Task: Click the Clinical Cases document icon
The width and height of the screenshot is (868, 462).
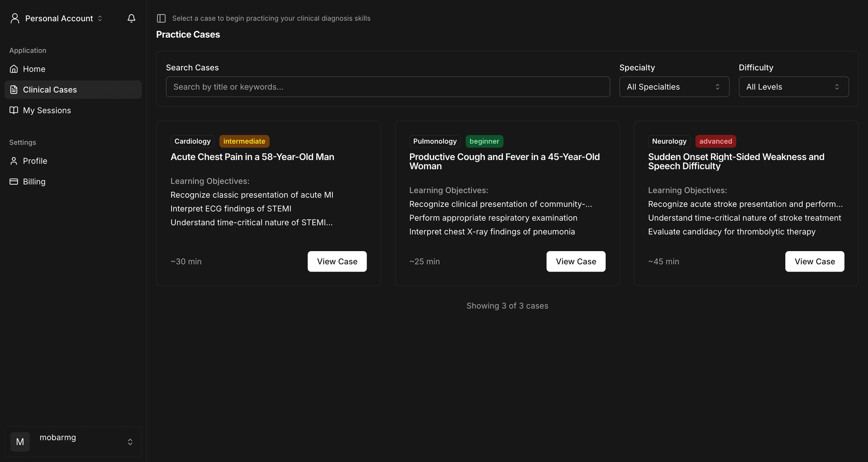Action: [14, 90]
